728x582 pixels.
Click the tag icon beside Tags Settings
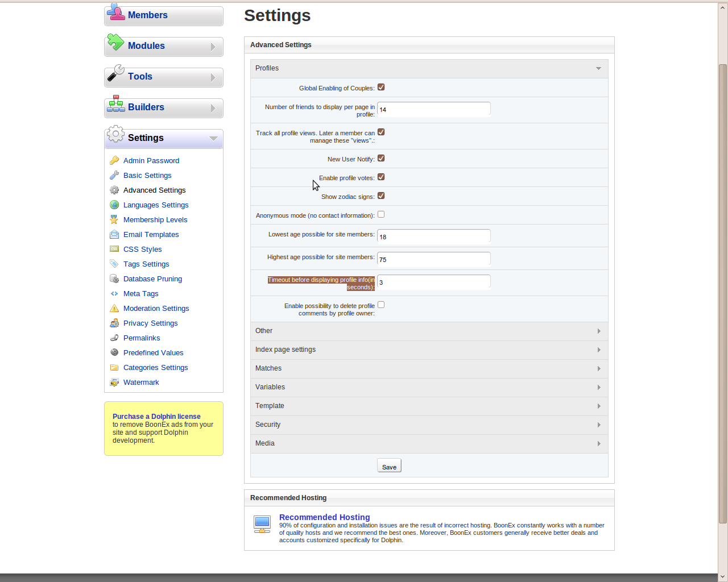click(114, 264)
